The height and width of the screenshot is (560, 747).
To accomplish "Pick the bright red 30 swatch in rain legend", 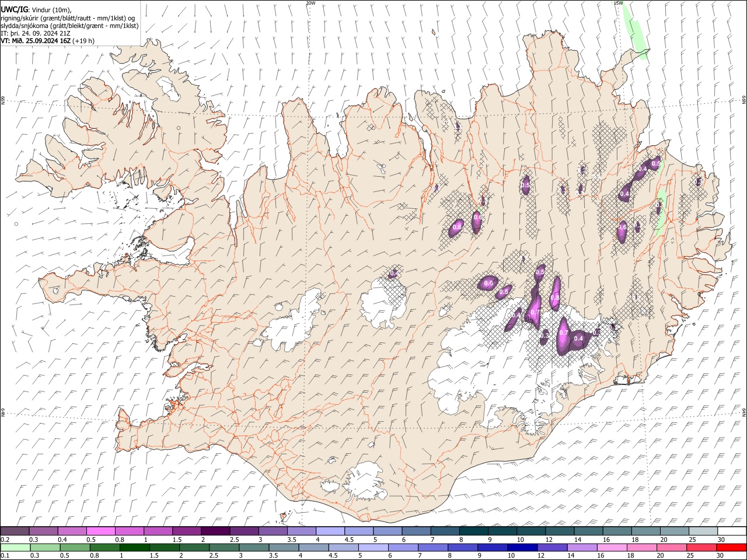I will 732,548.
